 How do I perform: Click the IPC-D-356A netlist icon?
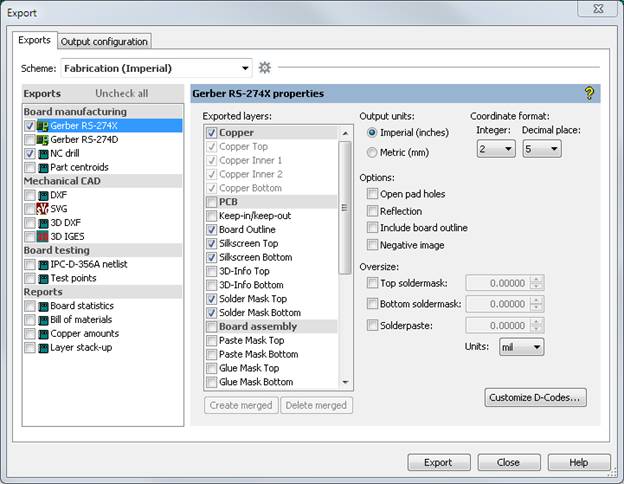click(x=43, y=264)
